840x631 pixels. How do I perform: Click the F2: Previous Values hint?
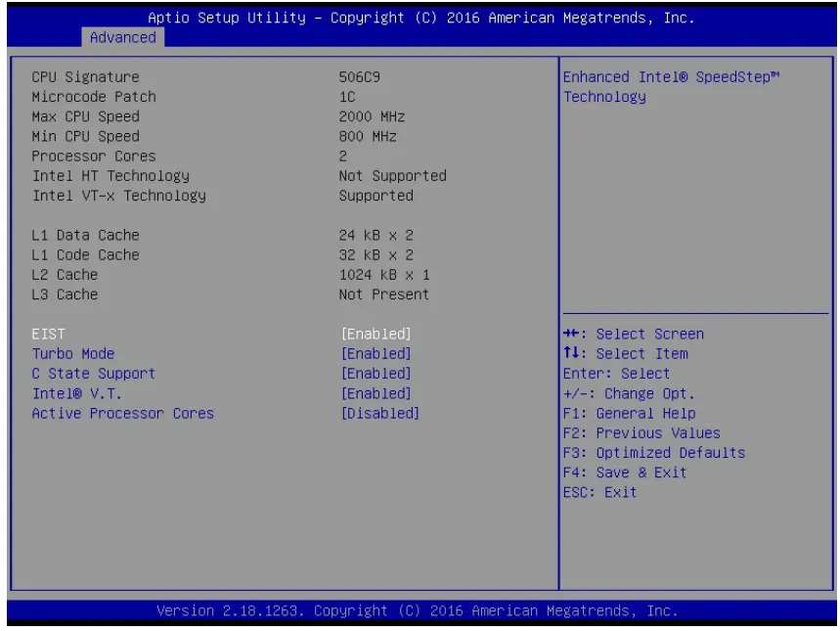[x=641, y=433]
